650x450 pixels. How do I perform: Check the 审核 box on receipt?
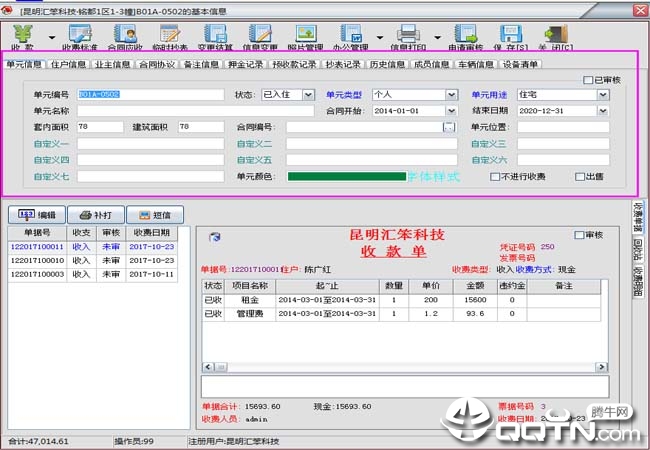click(x=579, y=235)
